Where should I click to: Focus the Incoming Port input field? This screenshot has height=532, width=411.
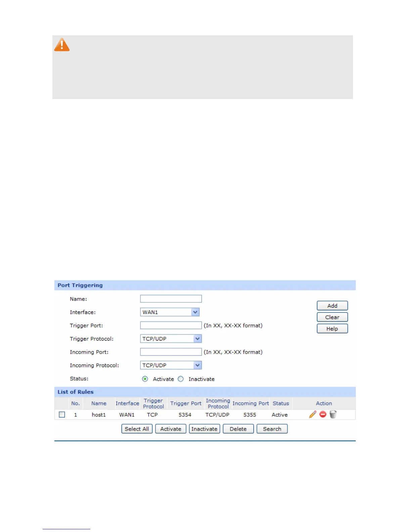pyautogui.click(x=171, y=352)
